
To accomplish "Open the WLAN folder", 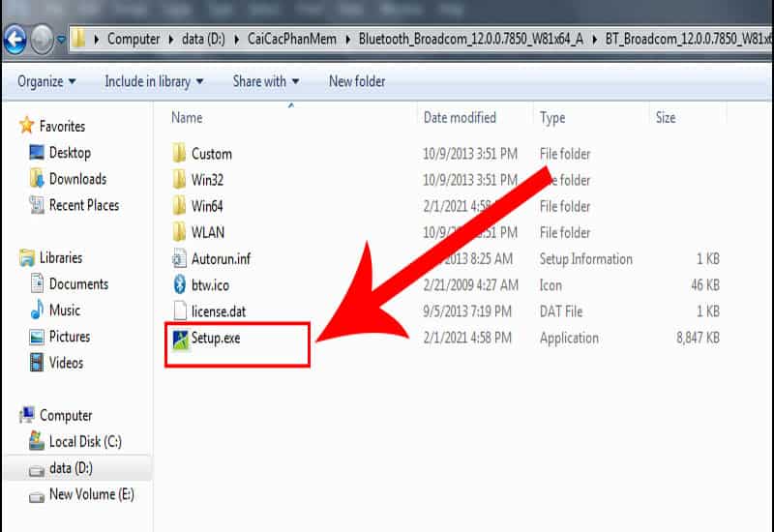I will tap(209, 232).
